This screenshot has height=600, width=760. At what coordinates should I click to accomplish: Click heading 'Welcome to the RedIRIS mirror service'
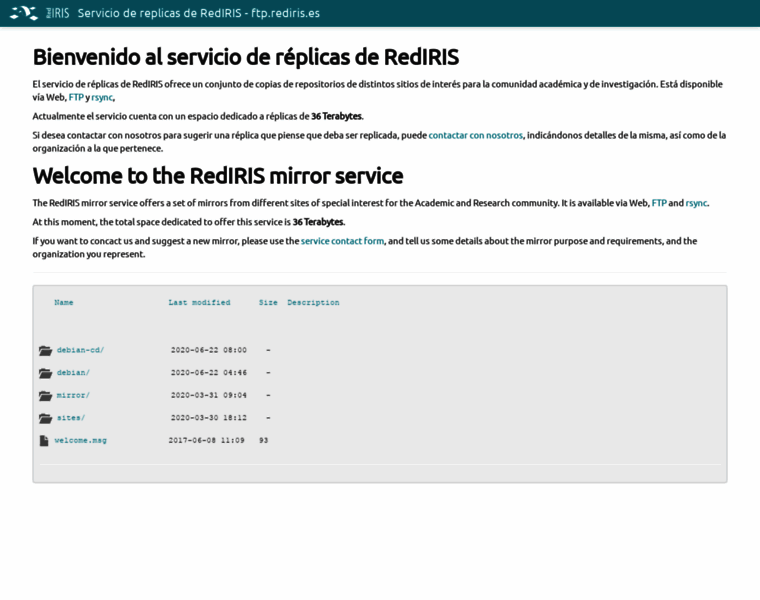[x=218, y=176]
